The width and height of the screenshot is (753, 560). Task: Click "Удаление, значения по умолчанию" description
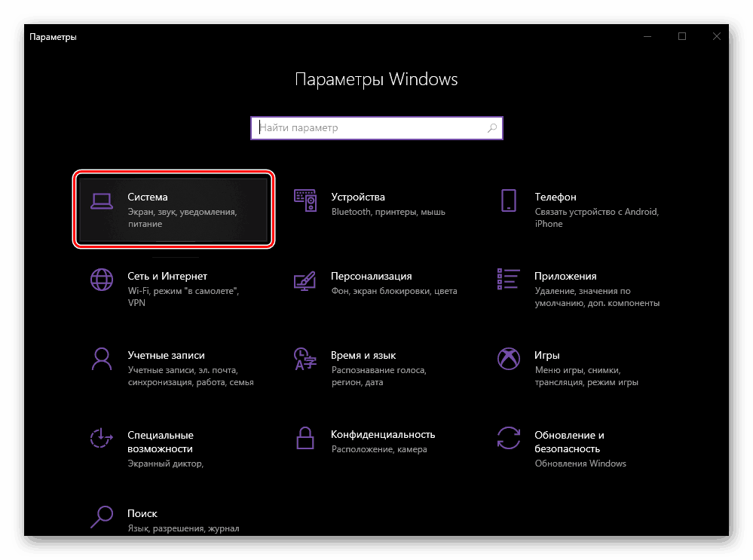(x=597, y=297)
